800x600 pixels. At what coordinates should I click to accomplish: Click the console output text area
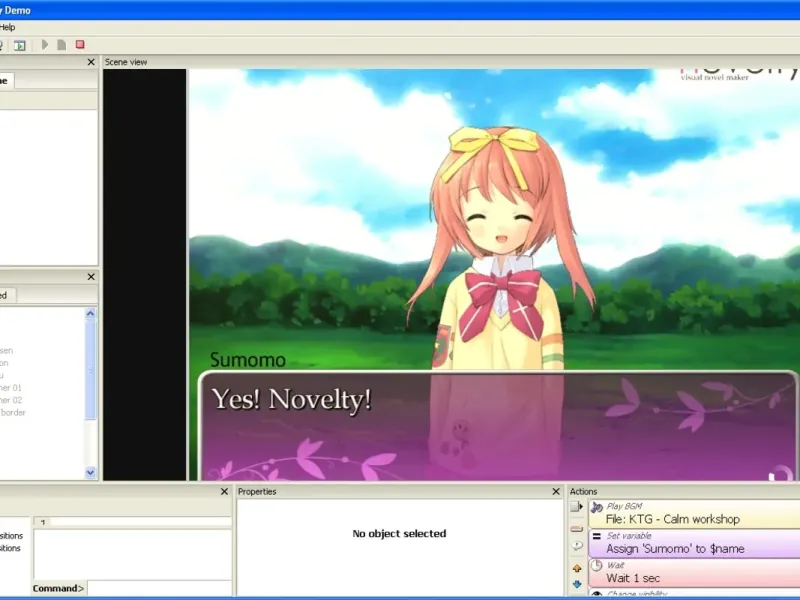pos(132,554)
